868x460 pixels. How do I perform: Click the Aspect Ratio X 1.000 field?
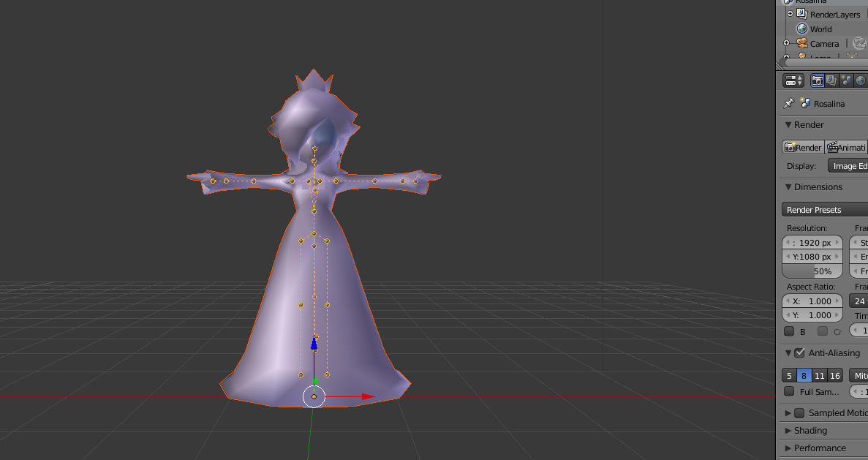tap(812, 301)
